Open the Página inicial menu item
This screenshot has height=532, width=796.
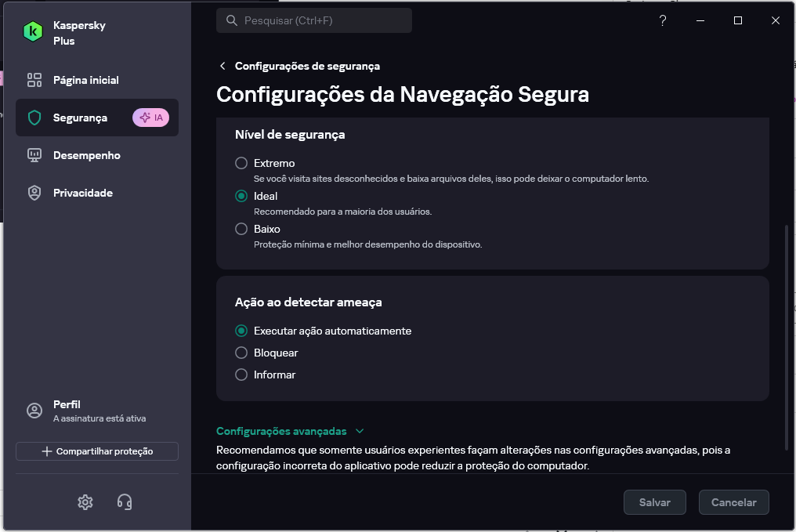(86, 81)
